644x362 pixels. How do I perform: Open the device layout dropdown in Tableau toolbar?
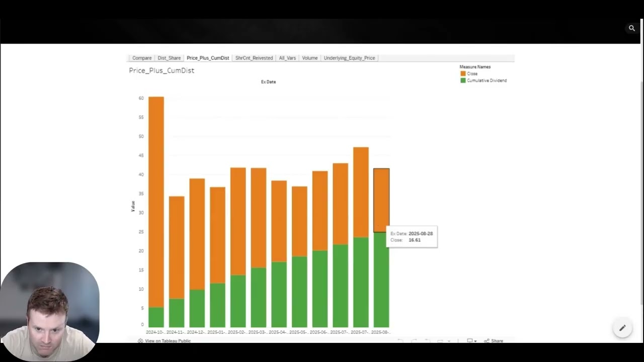[x=471, y=341]
